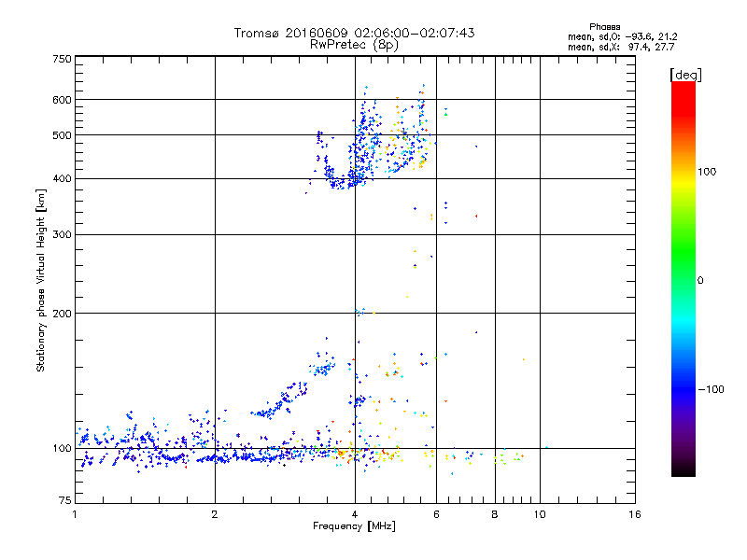This screenshot has height=560, width=747.
Task: Click the x-axis '2' tick label
Action: pos(215,514)
